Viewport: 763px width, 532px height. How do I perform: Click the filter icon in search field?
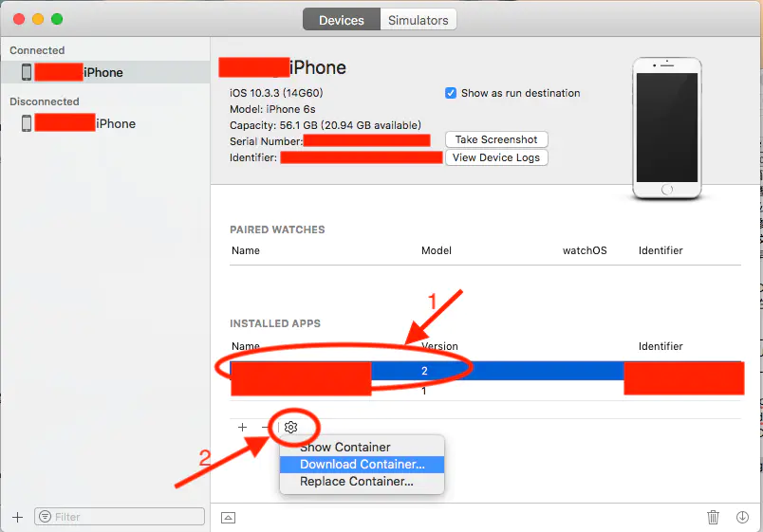[45, 517]
